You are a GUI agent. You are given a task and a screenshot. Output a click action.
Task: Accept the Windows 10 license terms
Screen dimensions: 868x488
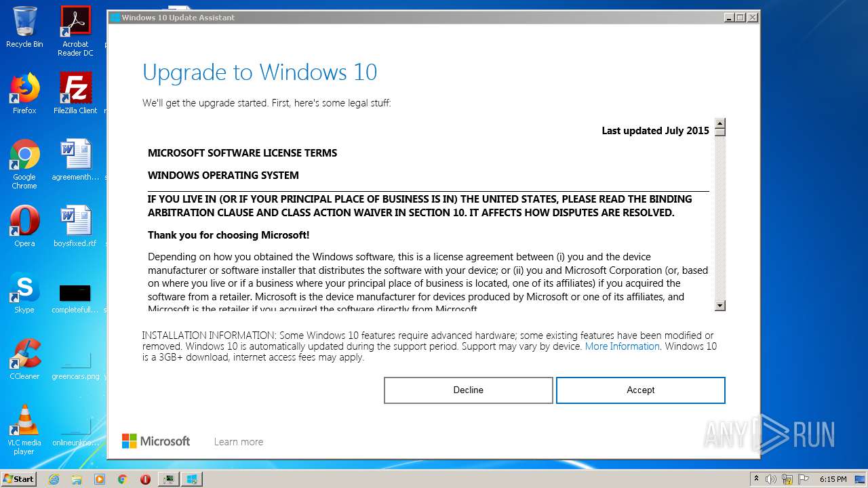(640, 390)
